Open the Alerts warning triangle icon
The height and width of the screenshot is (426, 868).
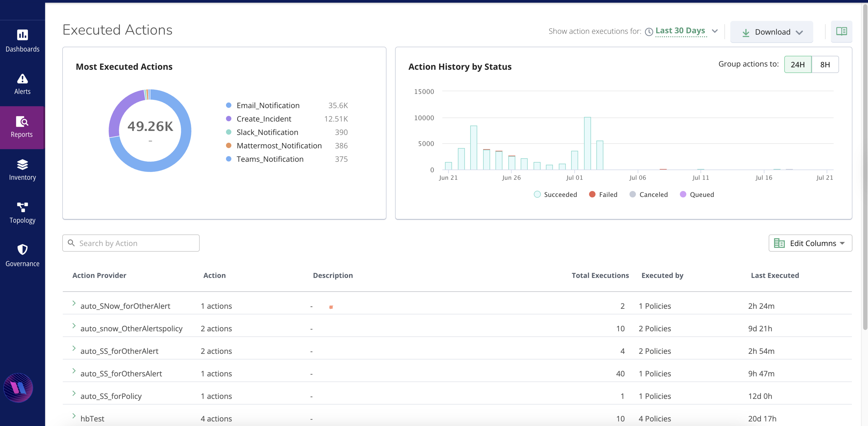tap(22, 78)
